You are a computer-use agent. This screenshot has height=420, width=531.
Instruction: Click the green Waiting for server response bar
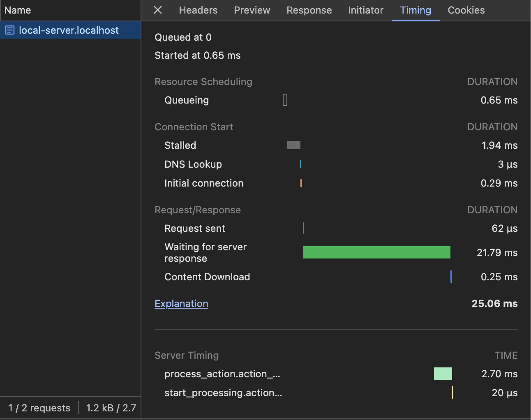point(376,252)
